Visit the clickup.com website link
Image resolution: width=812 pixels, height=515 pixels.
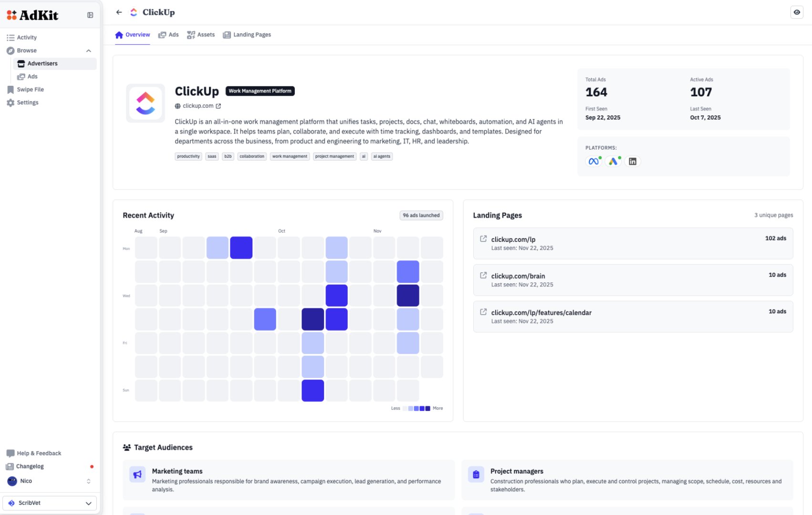(x=197, y=106)
